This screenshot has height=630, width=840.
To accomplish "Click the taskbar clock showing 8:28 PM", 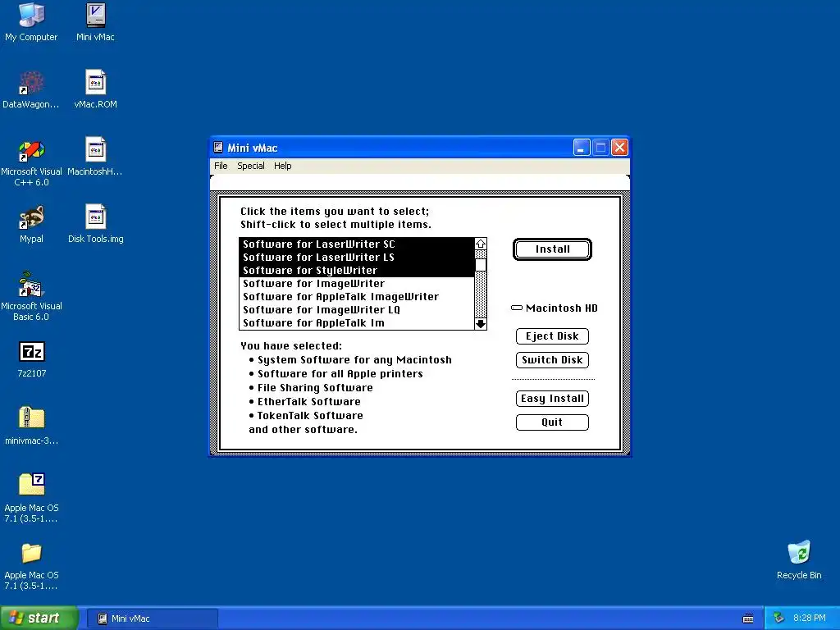I will (x=810, y=619).
